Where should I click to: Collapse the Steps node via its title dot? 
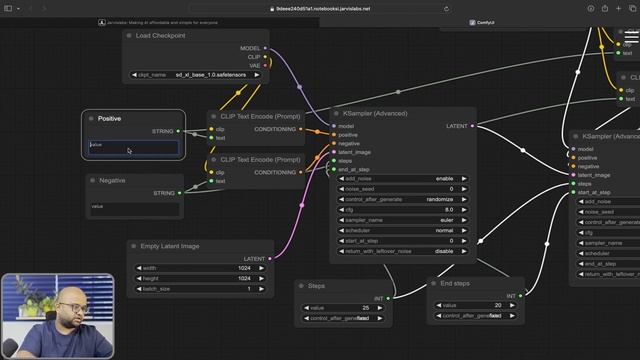point(301,286)
